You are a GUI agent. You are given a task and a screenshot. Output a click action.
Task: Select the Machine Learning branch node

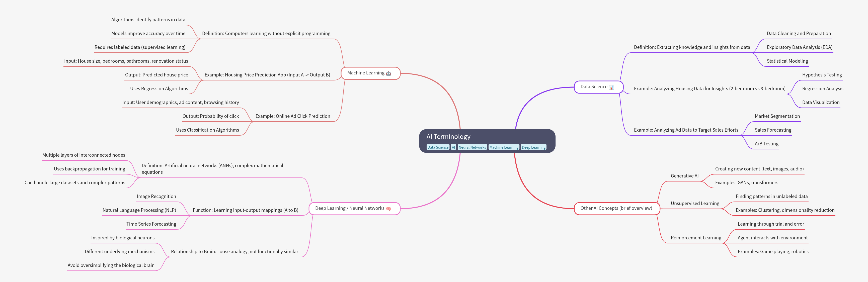[x=371, y=73]
